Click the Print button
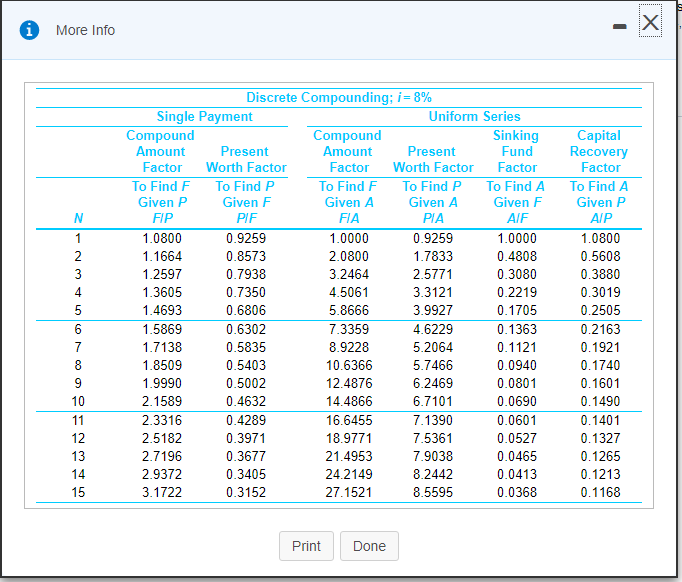 click(306, 546)
